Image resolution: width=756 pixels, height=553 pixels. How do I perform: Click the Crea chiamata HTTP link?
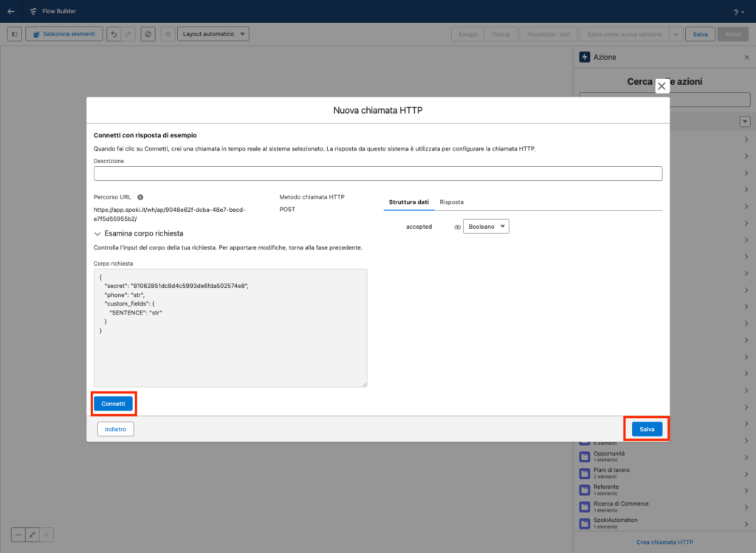click(664, 542)
